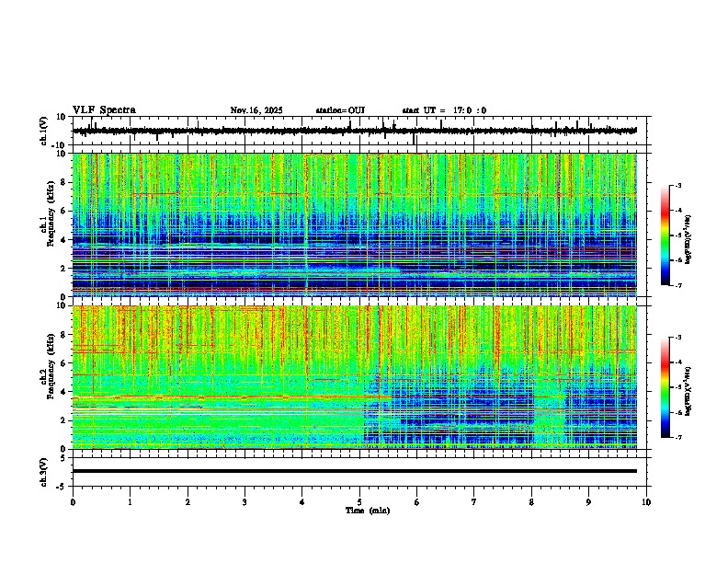Click the ch.1 waveform trace panel
This screenshot has width=728, height=563.
coord(359,131)
